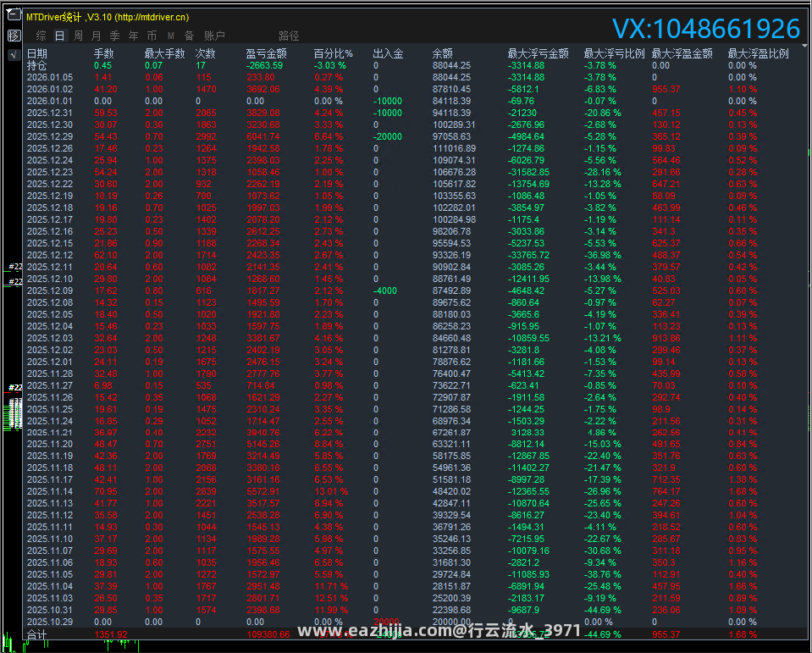Select the 2025.12.31 date row

(50, 113)
